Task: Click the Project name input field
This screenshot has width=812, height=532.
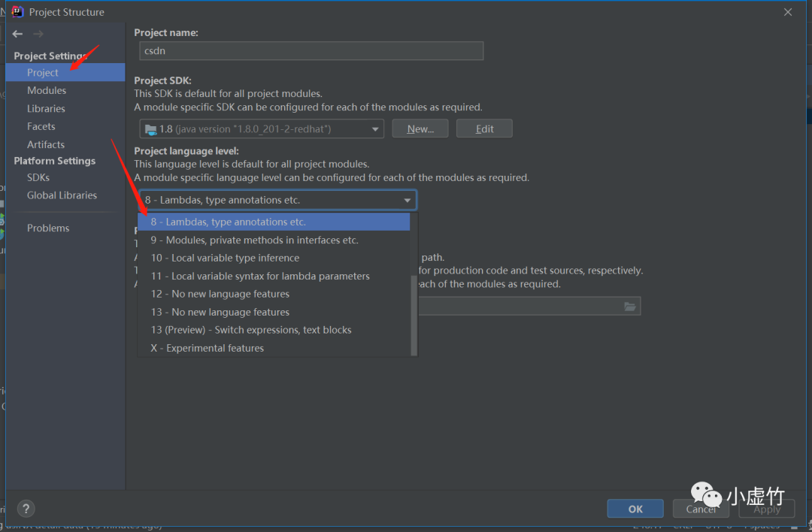Action: [x=311, y=51]
